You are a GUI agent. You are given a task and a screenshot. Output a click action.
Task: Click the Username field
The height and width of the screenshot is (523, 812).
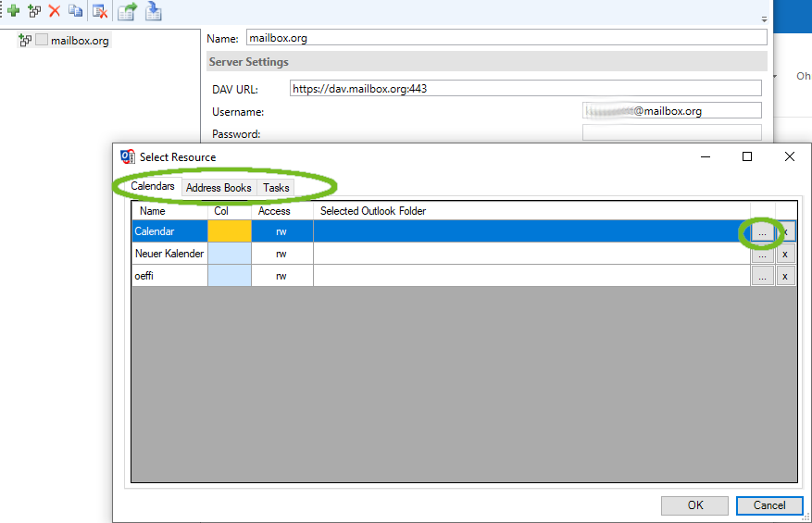click(671, 111)
